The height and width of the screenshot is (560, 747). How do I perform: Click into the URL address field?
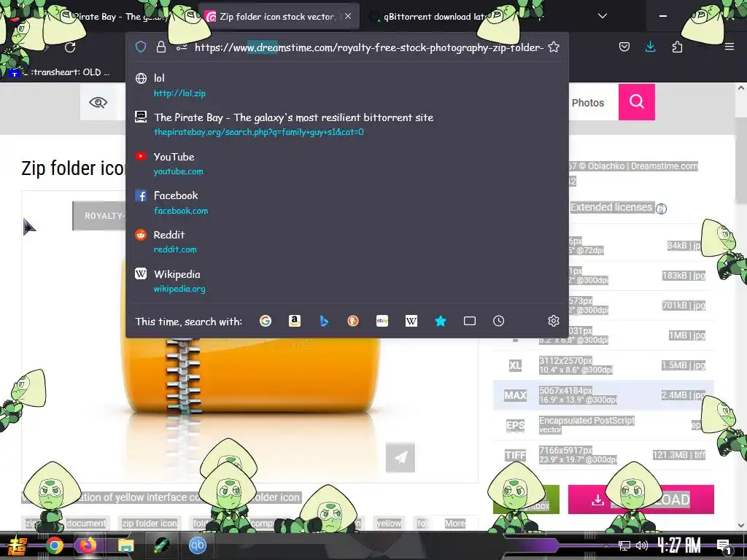368,47
